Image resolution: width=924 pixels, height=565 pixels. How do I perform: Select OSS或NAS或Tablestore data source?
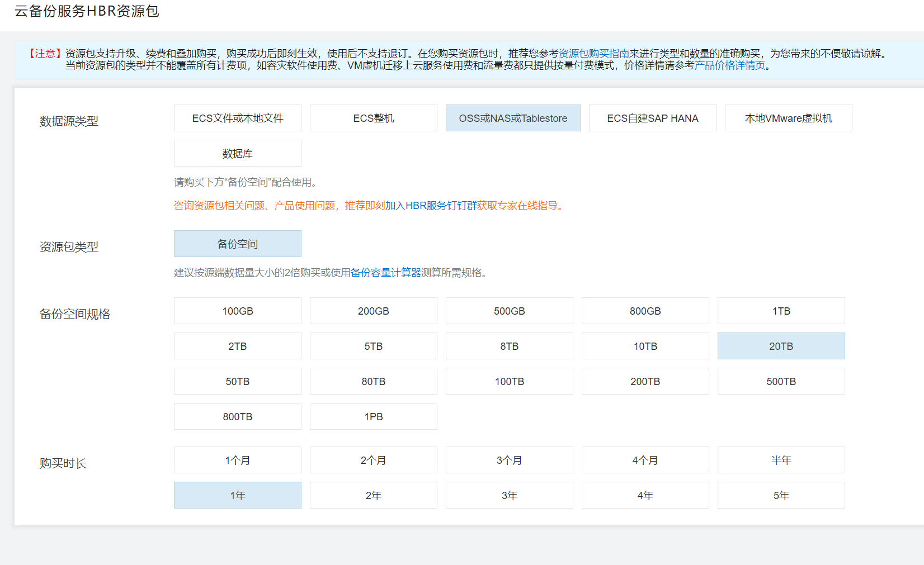tap(513, 118)
